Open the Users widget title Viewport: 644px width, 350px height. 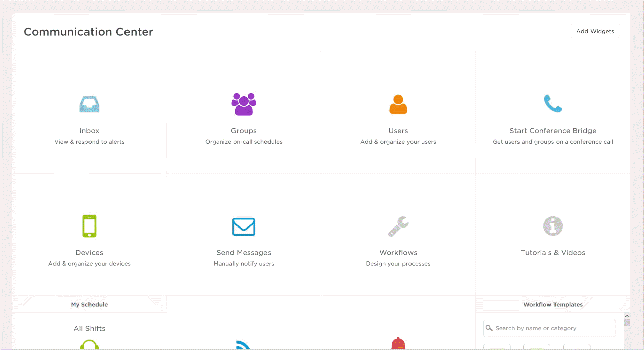tap(398, 131)
